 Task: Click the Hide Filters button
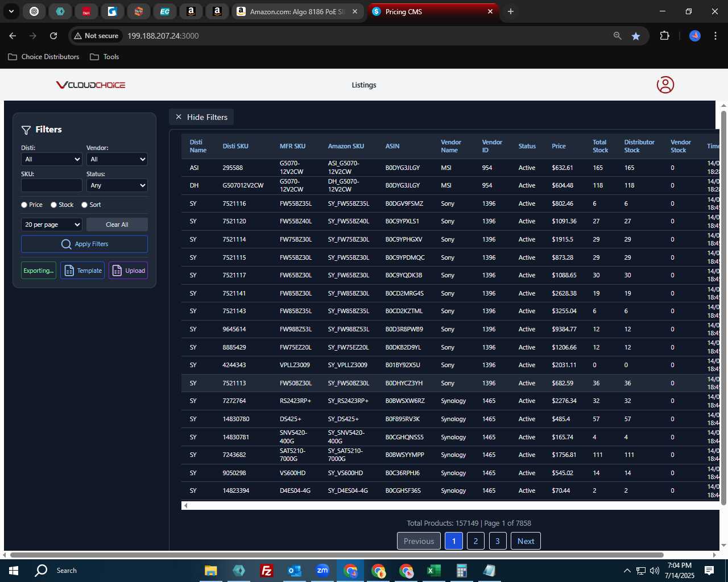click(201, 117)
